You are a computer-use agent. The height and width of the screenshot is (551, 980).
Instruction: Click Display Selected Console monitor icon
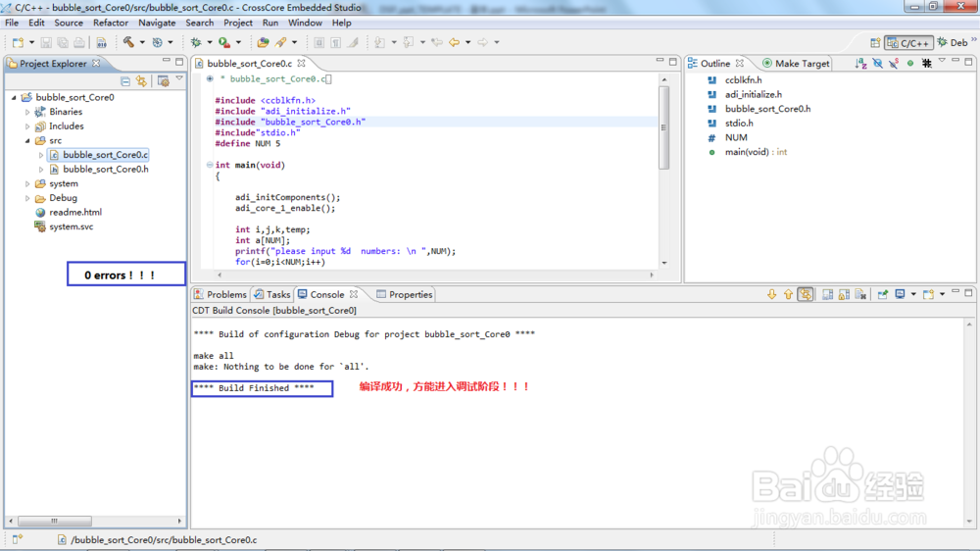pyautogui.click(x=900, y=294)
